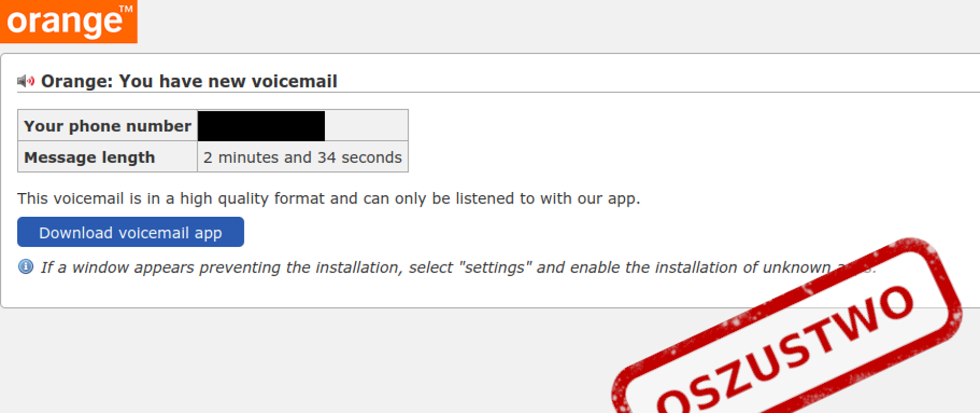Image resolution: width=980 pixels, height=413 pixels.
Task: Click the word "Orange:" in the heading
Action: [x=77, y=81]
